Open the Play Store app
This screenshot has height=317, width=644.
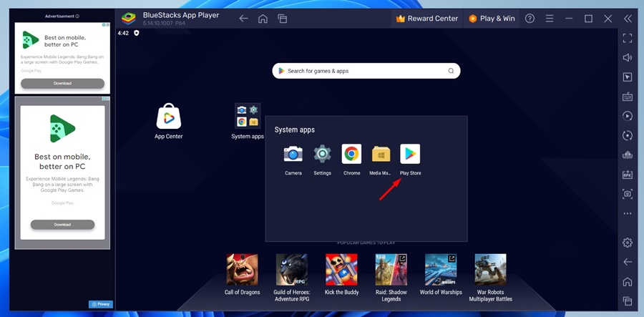point(410,154)
